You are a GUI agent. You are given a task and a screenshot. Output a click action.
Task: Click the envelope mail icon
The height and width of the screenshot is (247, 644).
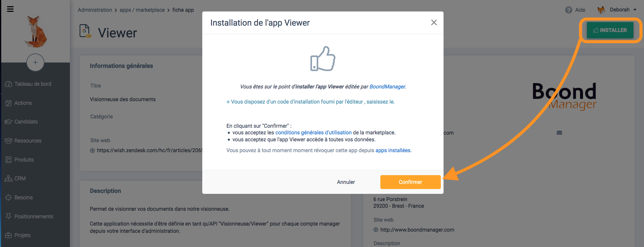tap(559, 133)
